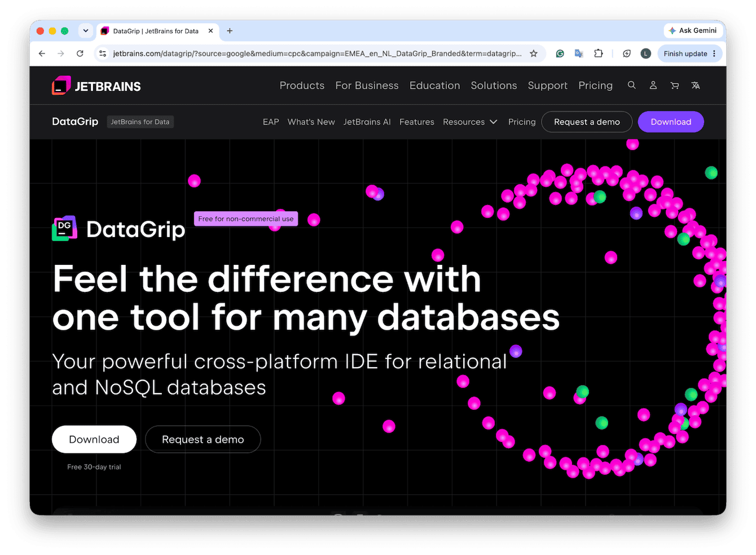Go back with browser back arrow
This screenshot has width=756, height=555.
[42, 54]
